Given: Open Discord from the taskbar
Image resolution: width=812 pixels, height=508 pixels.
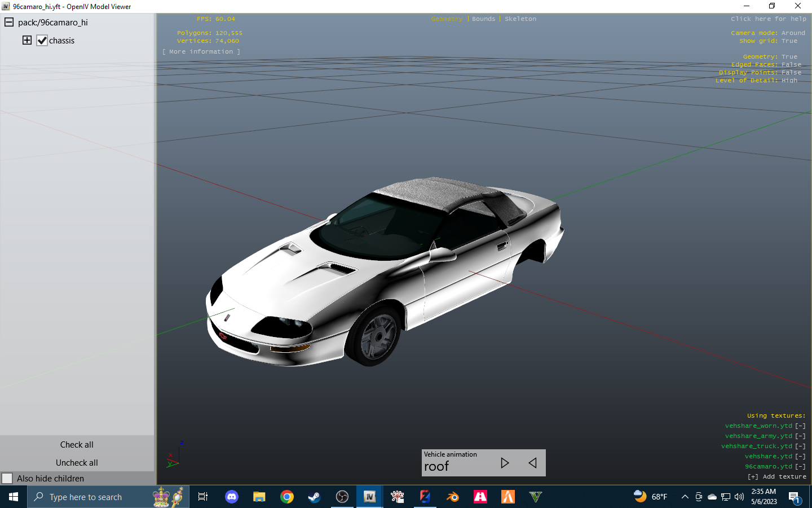Looking at the screenshot, I should pyautogui.click(x=232, y=497).
